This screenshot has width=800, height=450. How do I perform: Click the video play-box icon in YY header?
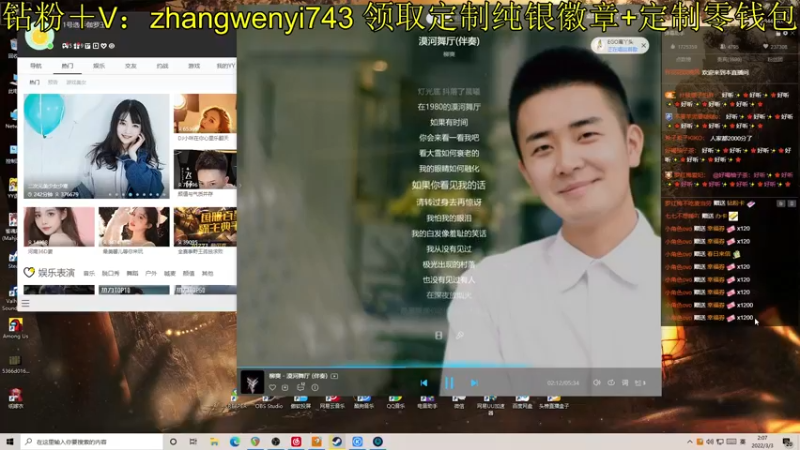(95, 46)
